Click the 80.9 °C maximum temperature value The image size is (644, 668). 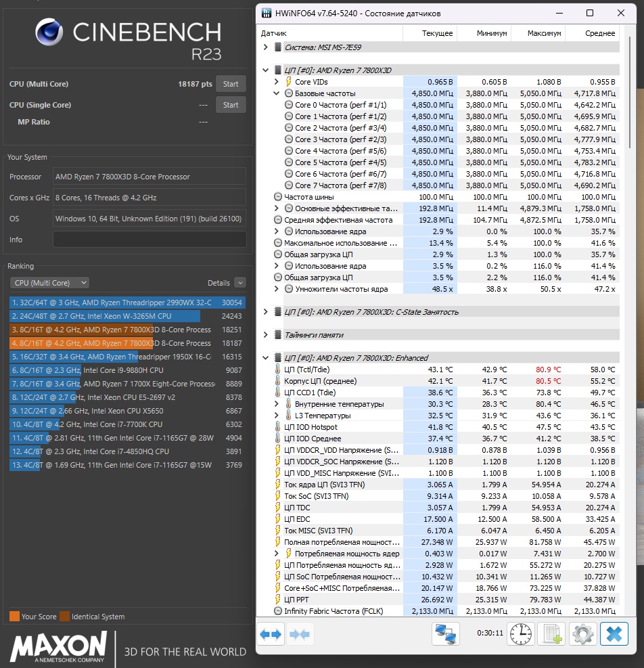pos(548,370)
